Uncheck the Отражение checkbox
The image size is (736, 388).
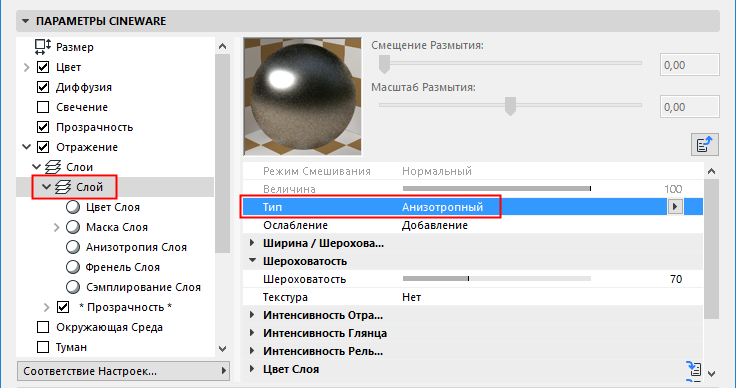point(43,147)
